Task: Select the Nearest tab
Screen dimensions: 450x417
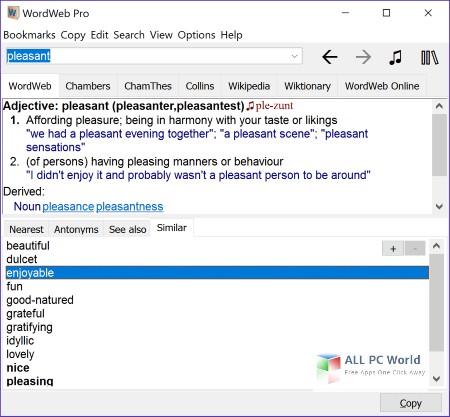Action: click(x=26, y=229)
